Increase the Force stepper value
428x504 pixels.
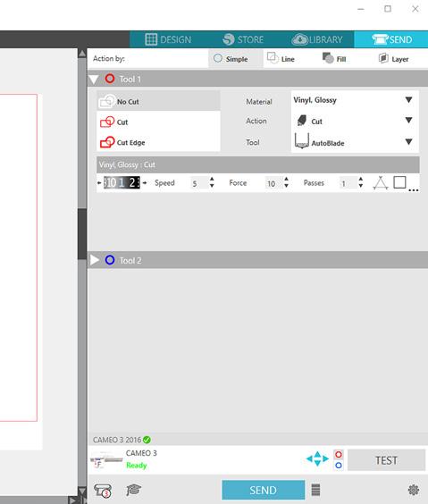(286, 179)
